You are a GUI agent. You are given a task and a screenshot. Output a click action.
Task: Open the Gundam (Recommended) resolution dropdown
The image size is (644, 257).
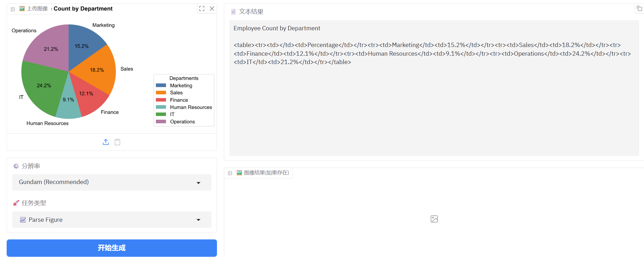click(112, 182)
